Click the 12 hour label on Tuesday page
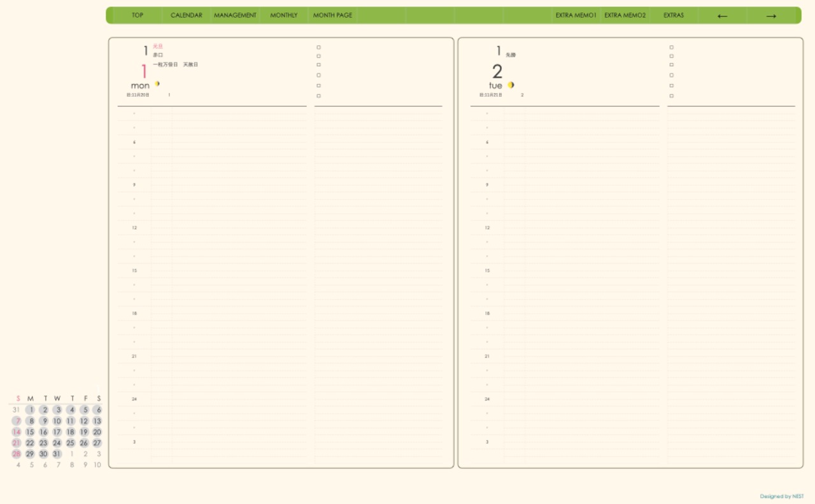This screenshot has width=815, height=504. click(487, 228)
